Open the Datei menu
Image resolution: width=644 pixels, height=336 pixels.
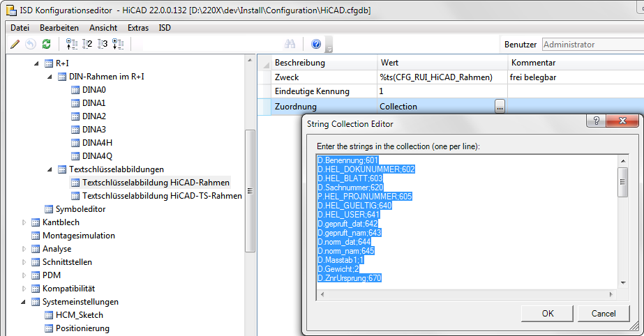point(20,28)
